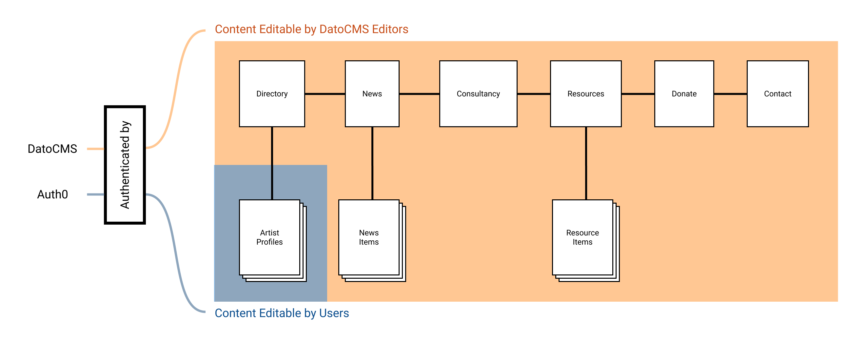Viewport: 868px width, 342px height.
Task: Click the Donate node
Action: (684, 94)
